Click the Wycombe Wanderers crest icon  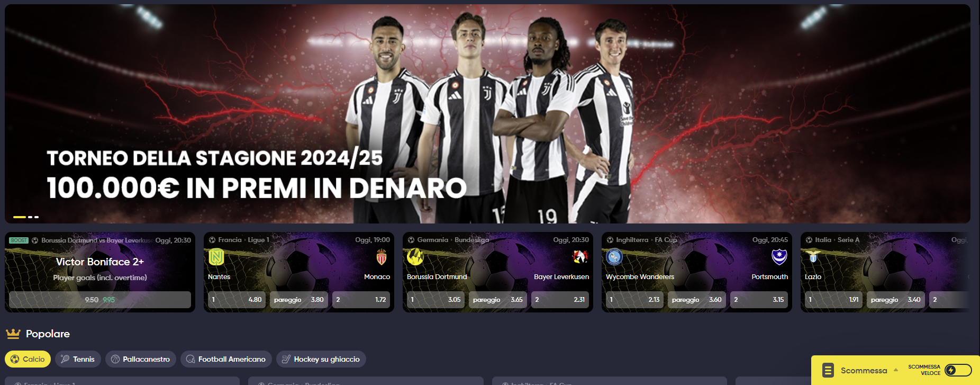coord(614,257)
